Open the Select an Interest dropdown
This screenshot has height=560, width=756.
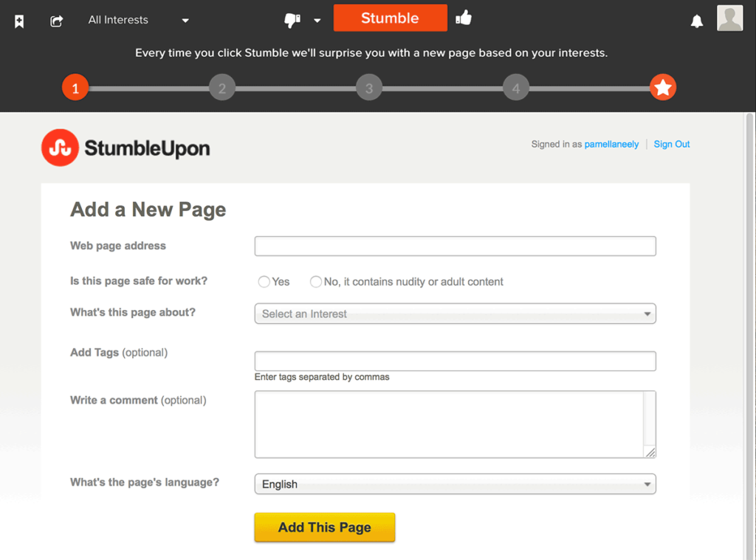point(455,314)
